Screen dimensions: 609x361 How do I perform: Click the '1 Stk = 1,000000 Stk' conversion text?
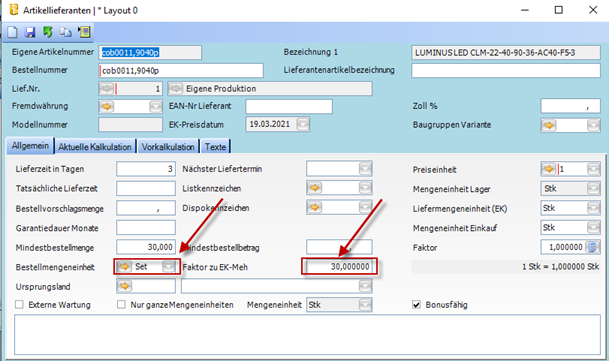coord(560,267)
